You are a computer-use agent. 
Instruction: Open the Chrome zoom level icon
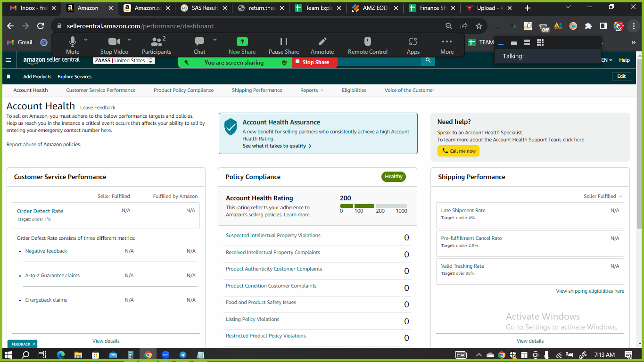click(x=449, y=26)
